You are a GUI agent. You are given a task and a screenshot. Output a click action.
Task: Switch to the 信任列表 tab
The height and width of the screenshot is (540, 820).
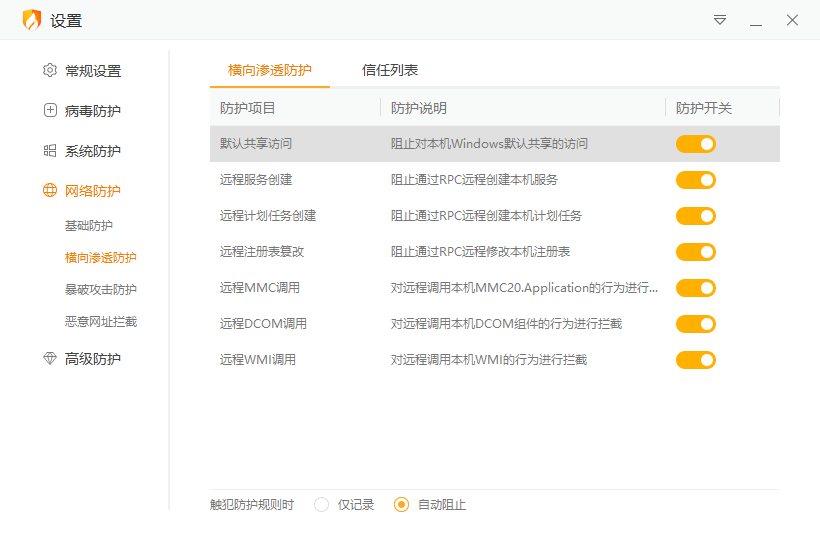point(390,70)
